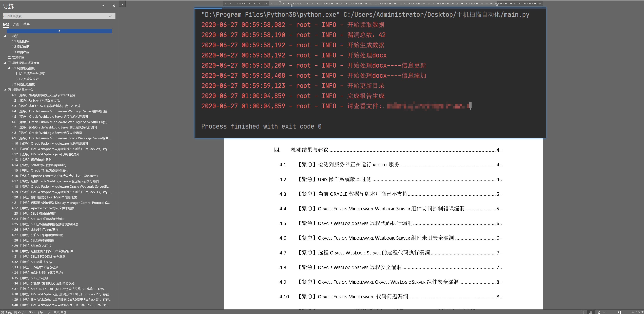The image size is (644, 314).
Task: Click TOC entry 4.1 检测到服务器正在运行 rexecd 服务
Action: pos(389,165)
